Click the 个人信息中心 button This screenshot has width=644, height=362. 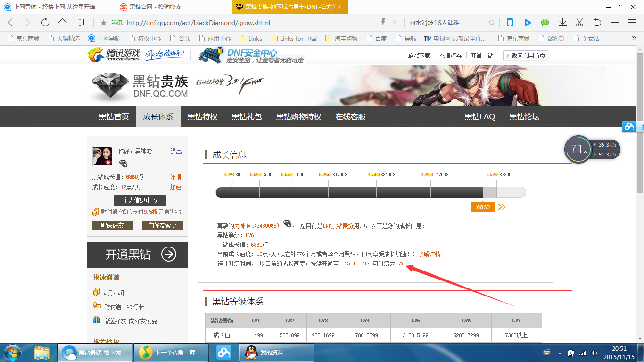140,200
